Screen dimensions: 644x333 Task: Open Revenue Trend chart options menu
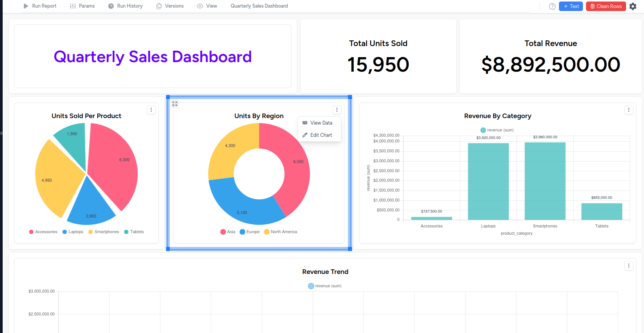629,266
